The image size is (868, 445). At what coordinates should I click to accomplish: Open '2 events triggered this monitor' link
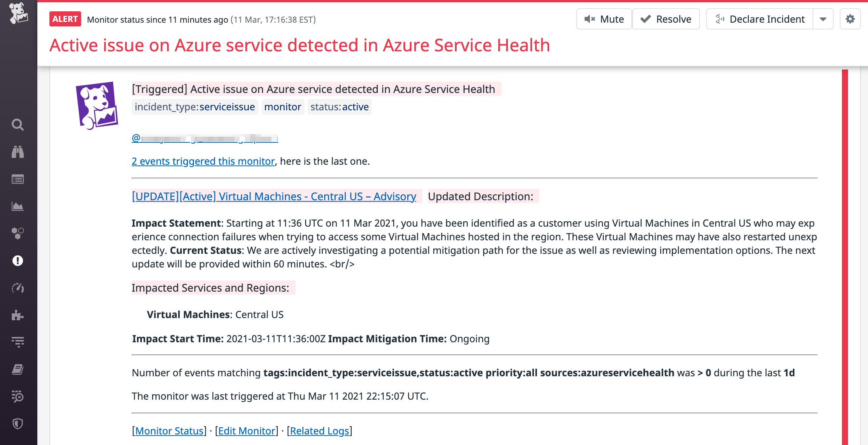203,161
